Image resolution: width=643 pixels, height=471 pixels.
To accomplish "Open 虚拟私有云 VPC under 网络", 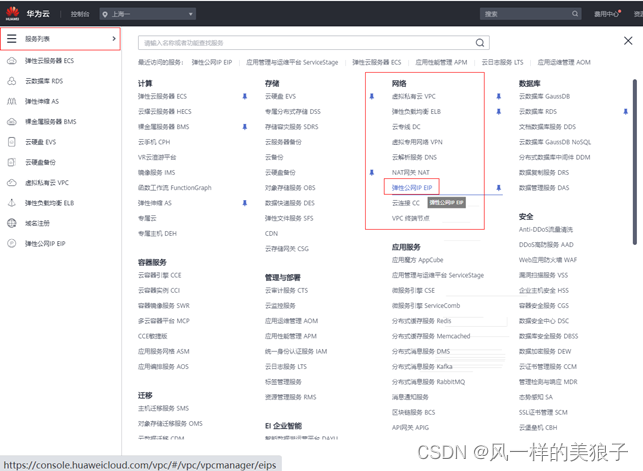I will [x=414, y=96].
